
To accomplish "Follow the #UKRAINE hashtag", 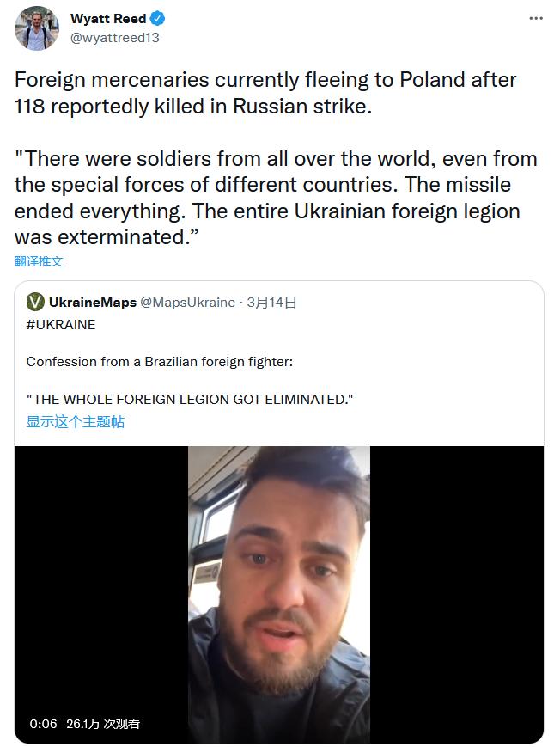I will point(61,325).
